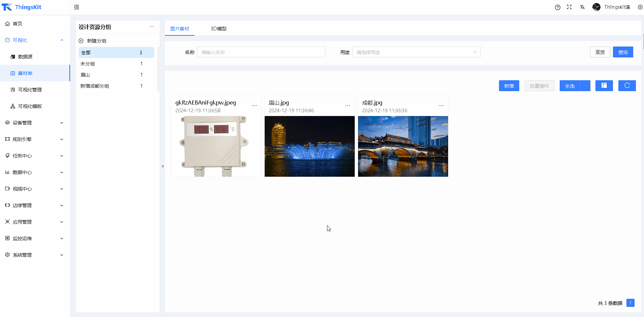
Task: Open the dropdown next to 全选 button
Action: click(585, 86)
